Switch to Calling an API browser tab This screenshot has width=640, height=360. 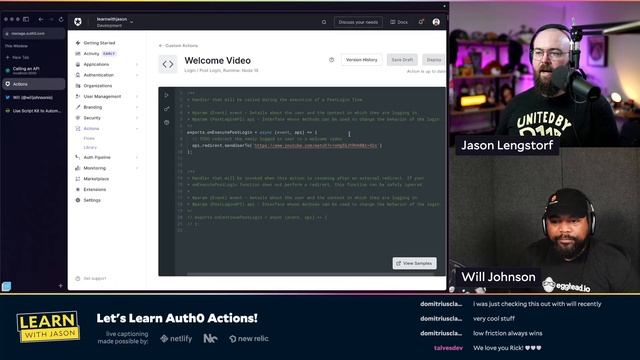(x=33, y=70)
